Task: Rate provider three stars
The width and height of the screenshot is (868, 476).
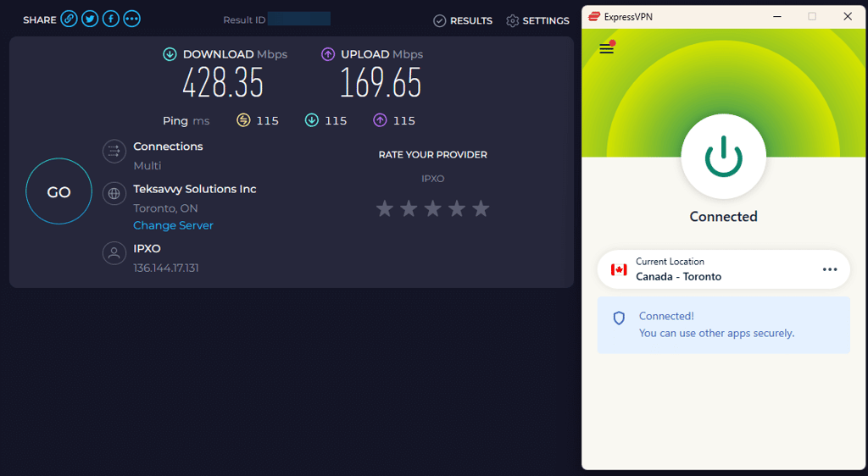Action: (433, 208)
